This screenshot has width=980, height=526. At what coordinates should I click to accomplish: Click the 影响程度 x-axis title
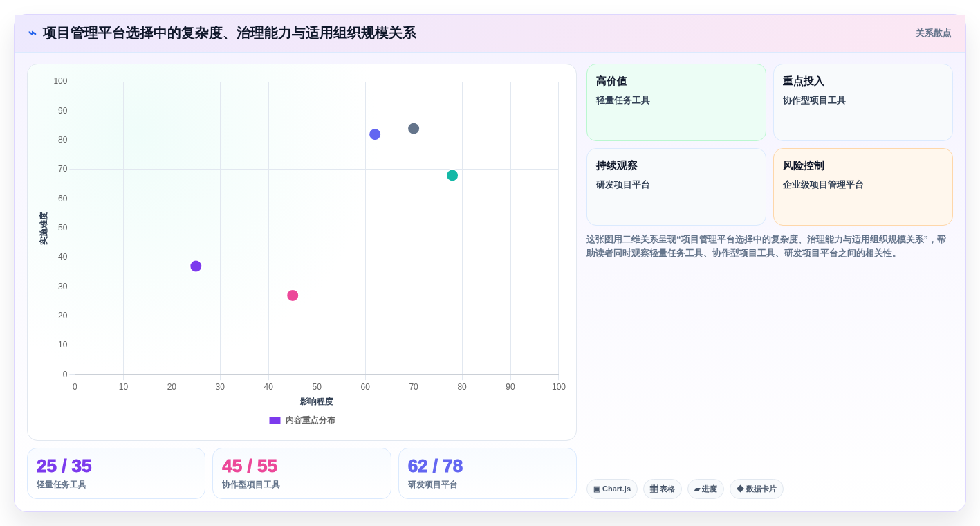317,401
